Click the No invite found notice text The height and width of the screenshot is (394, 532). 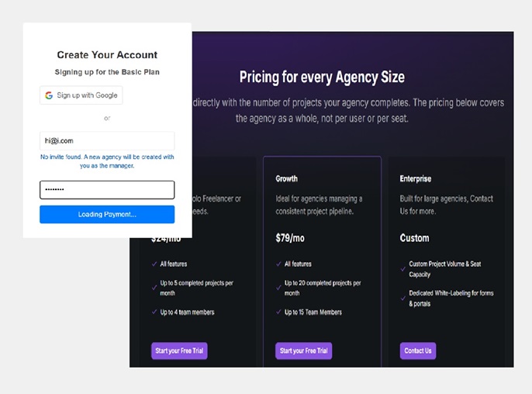pos(107,161)
